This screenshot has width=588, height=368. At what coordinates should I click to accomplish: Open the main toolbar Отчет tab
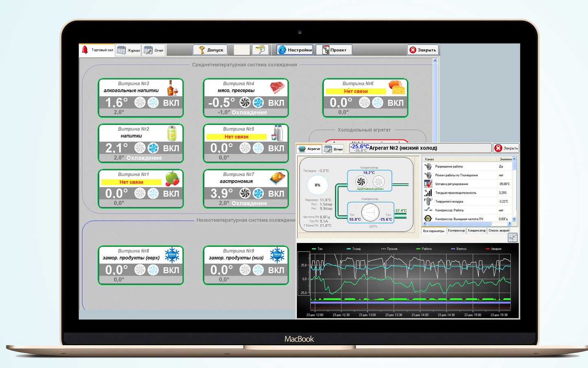click(x=154, y=50)
